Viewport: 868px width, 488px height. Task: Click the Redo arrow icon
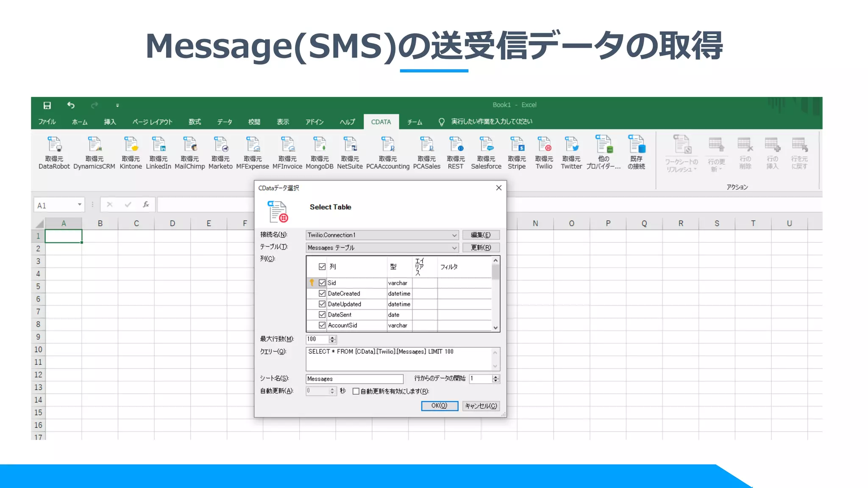coord(94,105)
